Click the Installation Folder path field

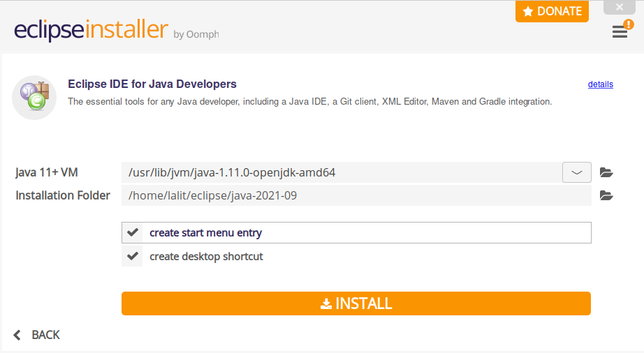tap(356, 195)
